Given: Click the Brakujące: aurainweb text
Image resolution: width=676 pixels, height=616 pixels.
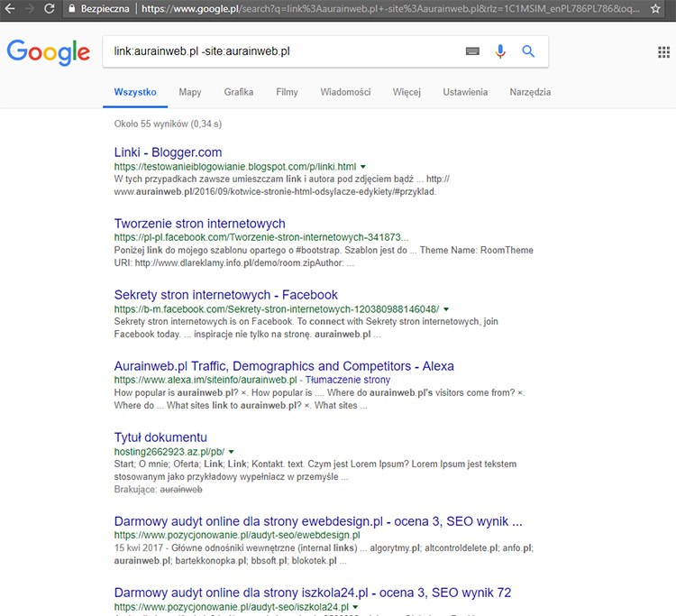Looking at the screenshot, I should click(x=158, y=490).
